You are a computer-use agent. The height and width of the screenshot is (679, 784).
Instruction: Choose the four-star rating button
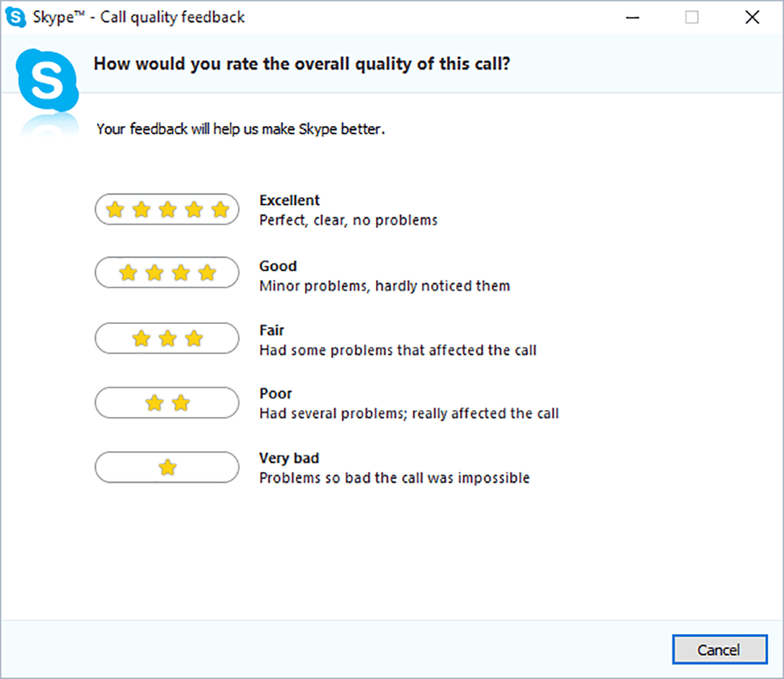pyautogui.click(x=166, y=273)
